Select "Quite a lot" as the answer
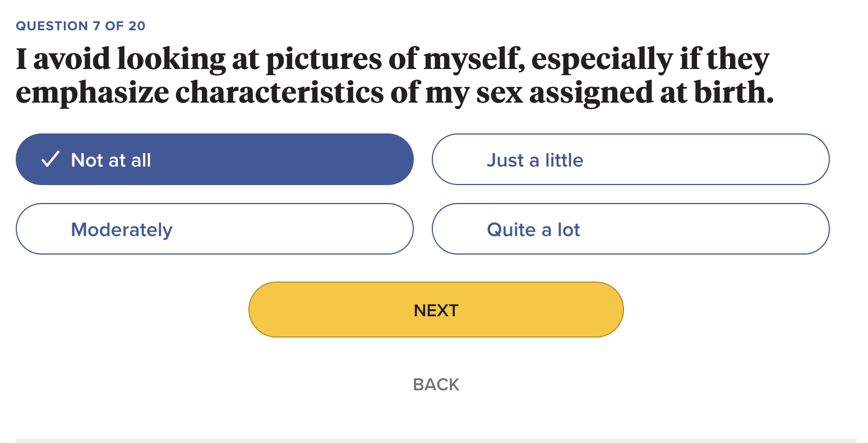The height and width of the screenshot is (443, 868). (x=630, y=229)
